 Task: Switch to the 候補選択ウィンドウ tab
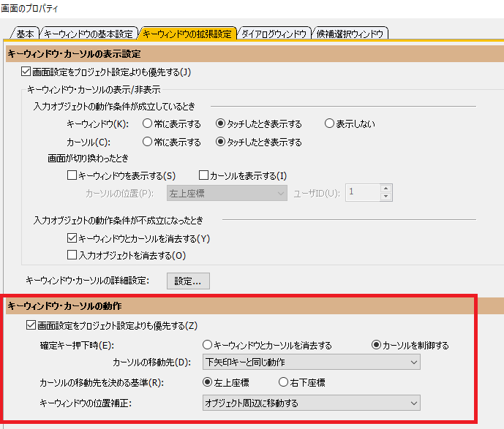point(350,34)
